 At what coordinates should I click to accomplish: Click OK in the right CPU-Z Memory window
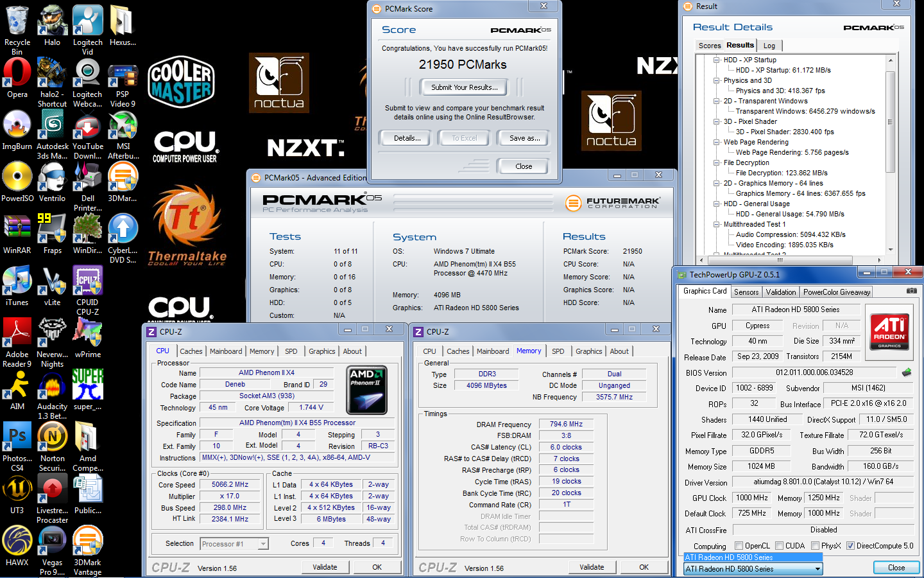coord(644,567)
